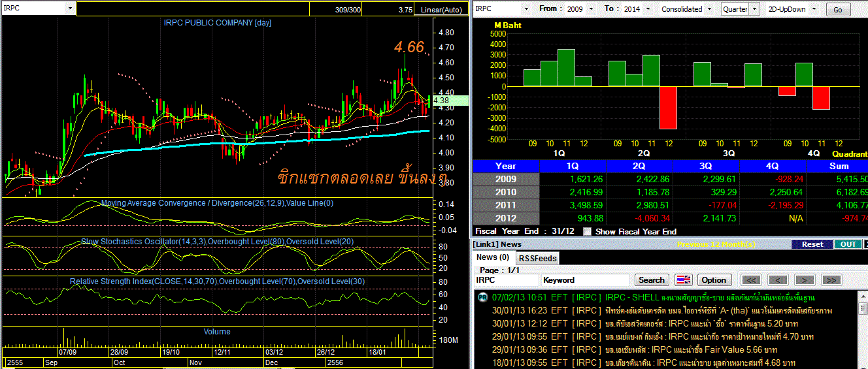Image resolution: width=868 pixels, height=369 pixels.
Task: Enable Show Fiscal Year End checkbox
Action: click(x=587, y=231)
